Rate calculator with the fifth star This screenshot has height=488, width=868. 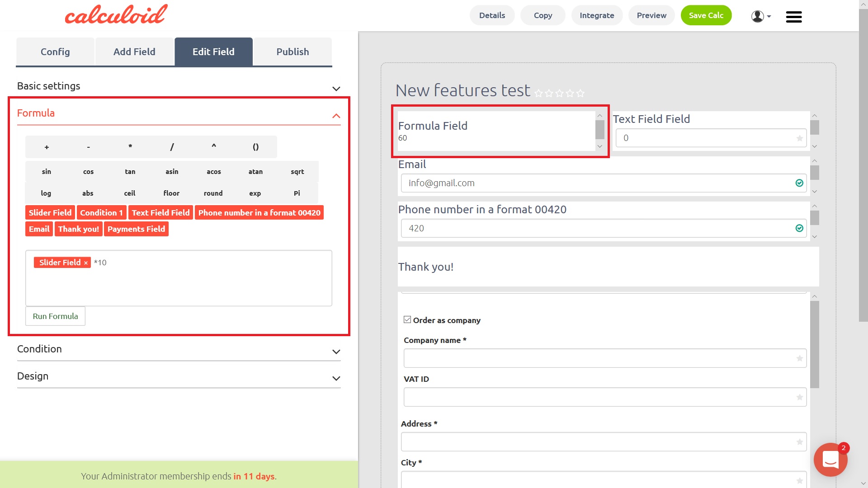580,94
